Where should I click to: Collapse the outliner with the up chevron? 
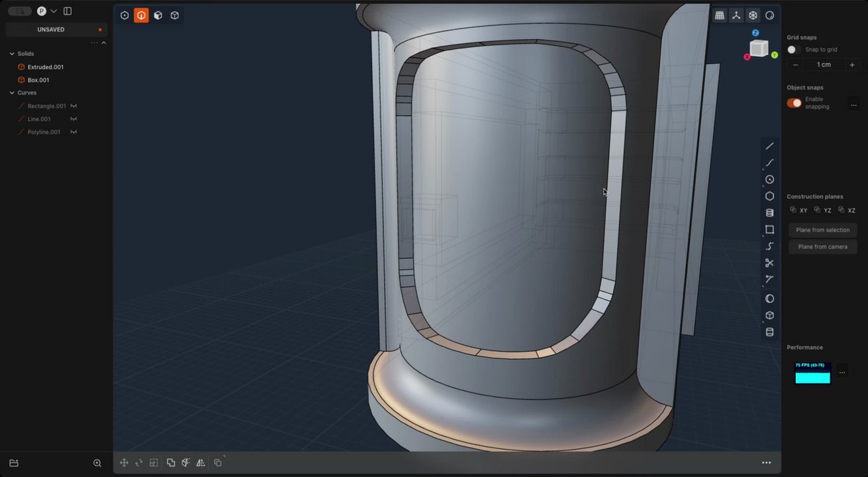104,43
